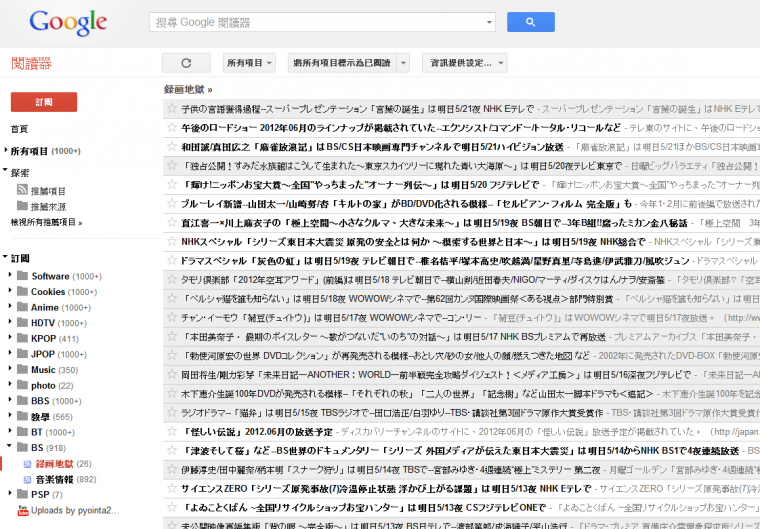Screen dimensions: 760x529
Task: Click the BS folder icon
Action: (x=22, y=447)
